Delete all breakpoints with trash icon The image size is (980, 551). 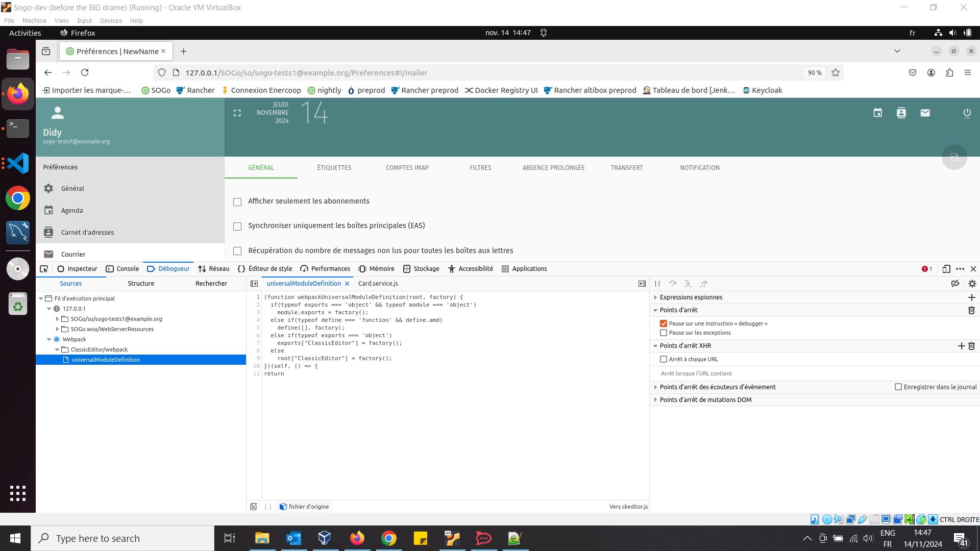pyautogui.click(x=971, y=310)
